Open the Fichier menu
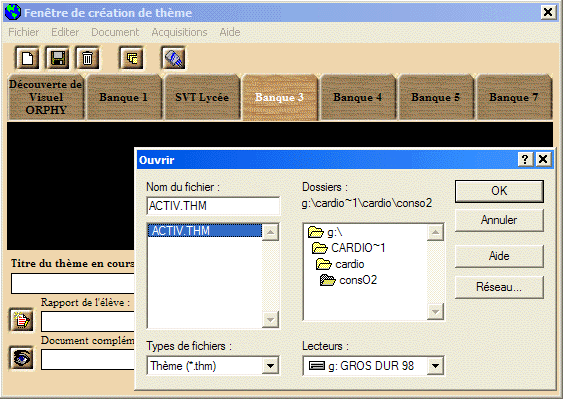The width and height of the screenshot is (563, 399). coord(24,32)
